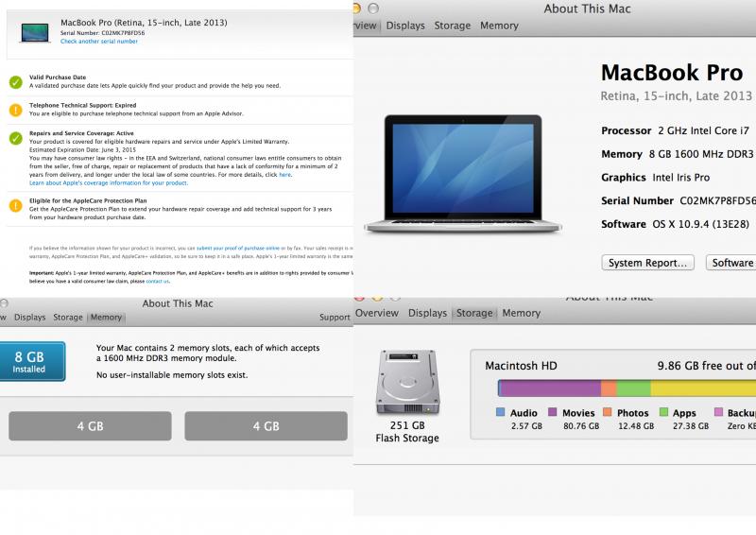
Task: Click green checkmark beside Valid Purchase Date
Action: coord(16,82)
